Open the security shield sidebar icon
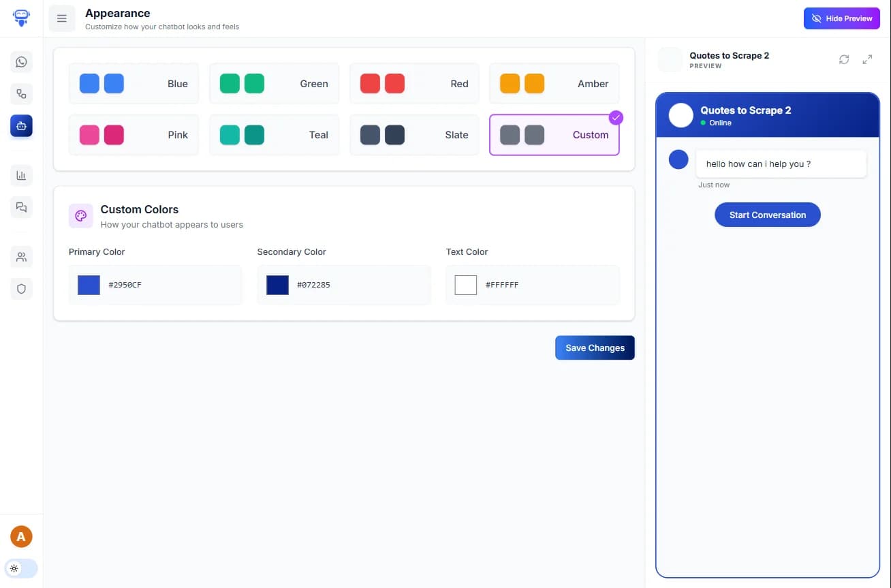891x588 pixels. click(x=21, y=289)
